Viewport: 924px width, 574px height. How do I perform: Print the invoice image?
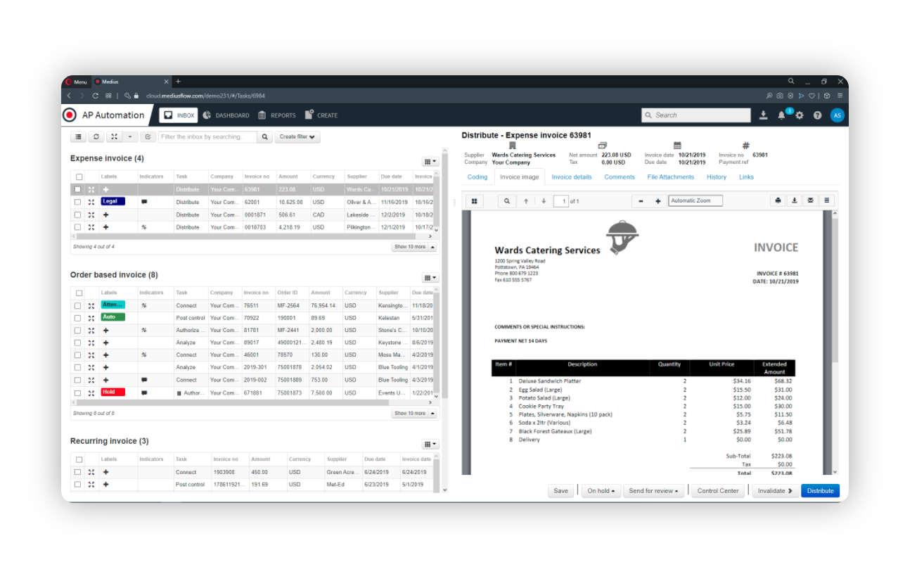point(778,201)
